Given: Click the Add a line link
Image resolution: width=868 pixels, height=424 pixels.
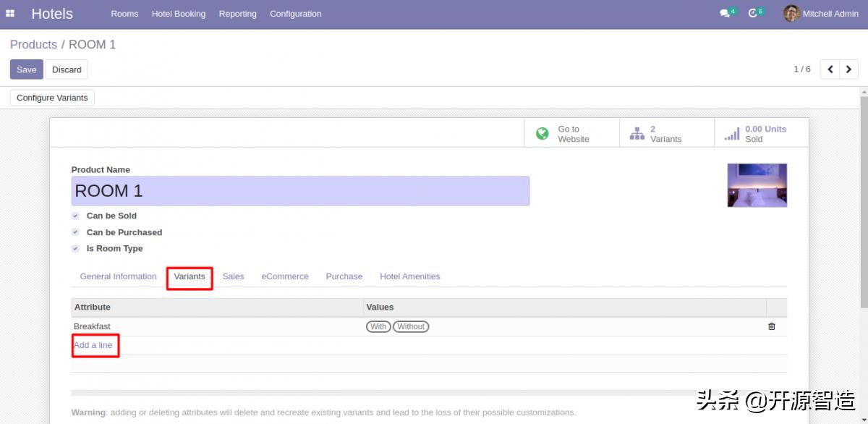Looking at the screenshot, I should [x=93, y=345].
